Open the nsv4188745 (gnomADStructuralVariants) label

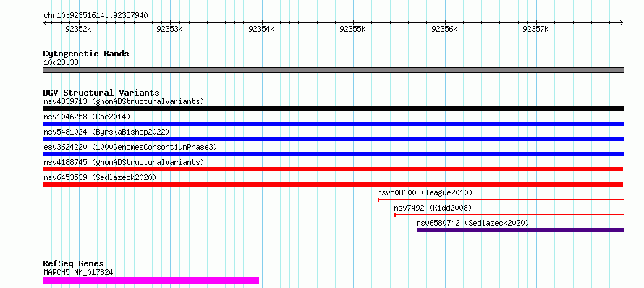coord(124,162)
